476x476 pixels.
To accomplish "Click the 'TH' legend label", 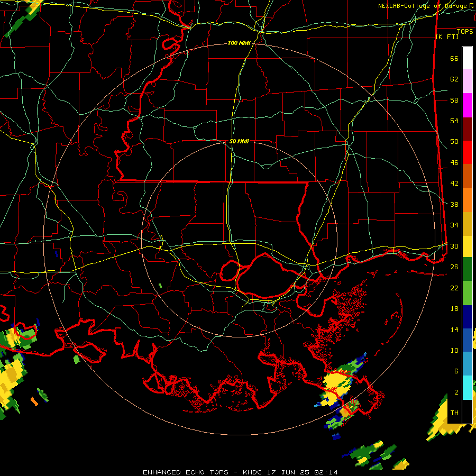I will (454, 413).
